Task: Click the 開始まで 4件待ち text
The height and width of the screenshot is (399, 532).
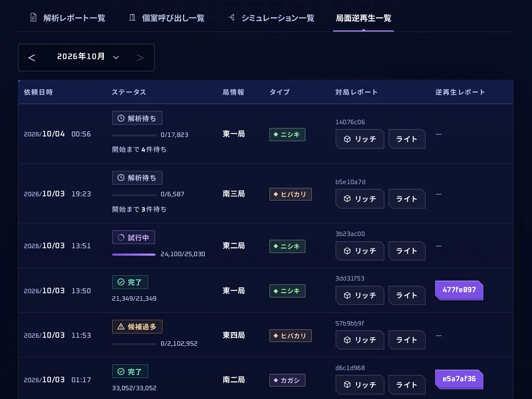Action: click(140, 149)
